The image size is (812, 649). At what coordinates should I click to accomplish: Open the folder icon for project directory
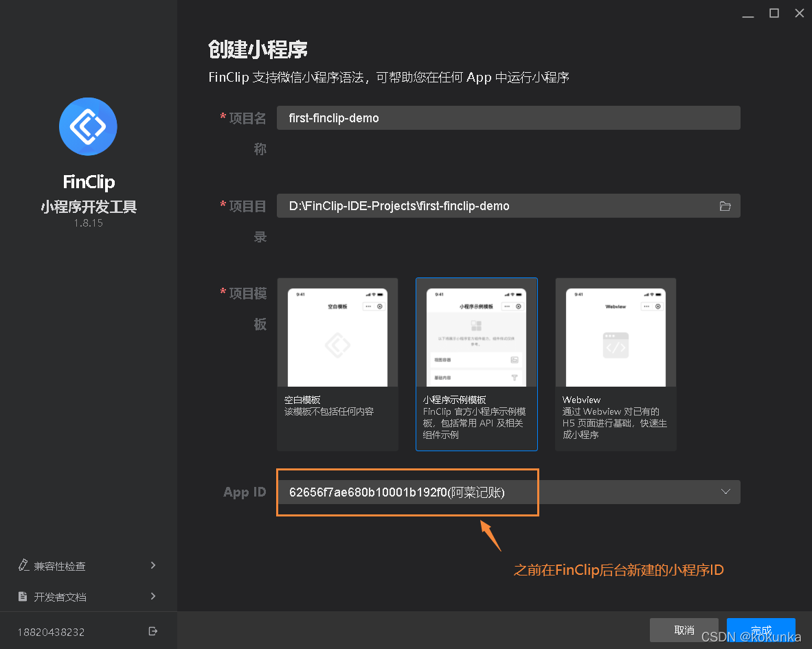tap(725, 205)
